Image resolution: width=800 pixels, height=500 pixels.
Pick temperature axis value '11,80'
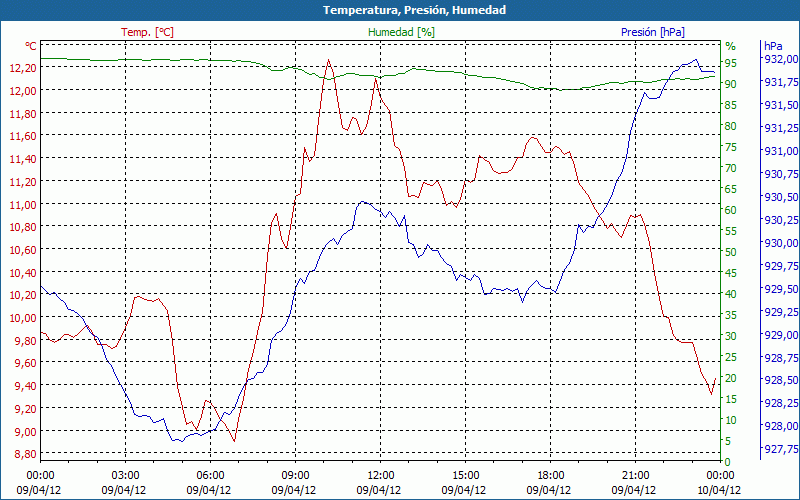coord(23,113)
